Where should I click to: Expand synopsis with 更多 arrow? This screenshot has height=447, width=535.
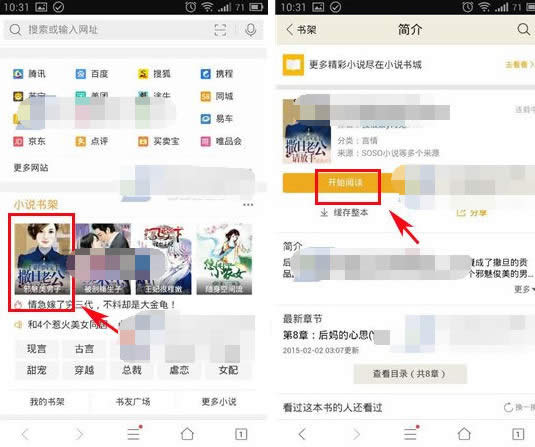click(524, 289)
